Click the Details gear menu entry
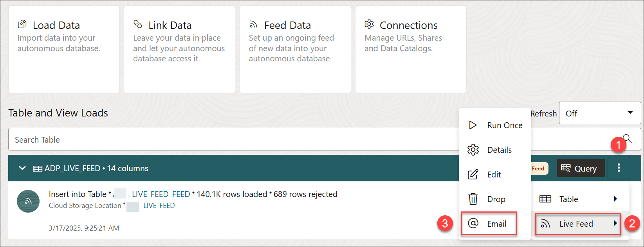Viewport: 644px width, 247px height. (x=473, y=150)
